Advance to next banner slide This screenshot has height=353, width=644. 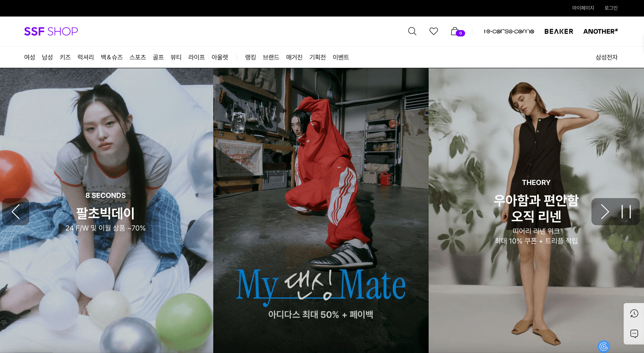(x=605, y=212)
